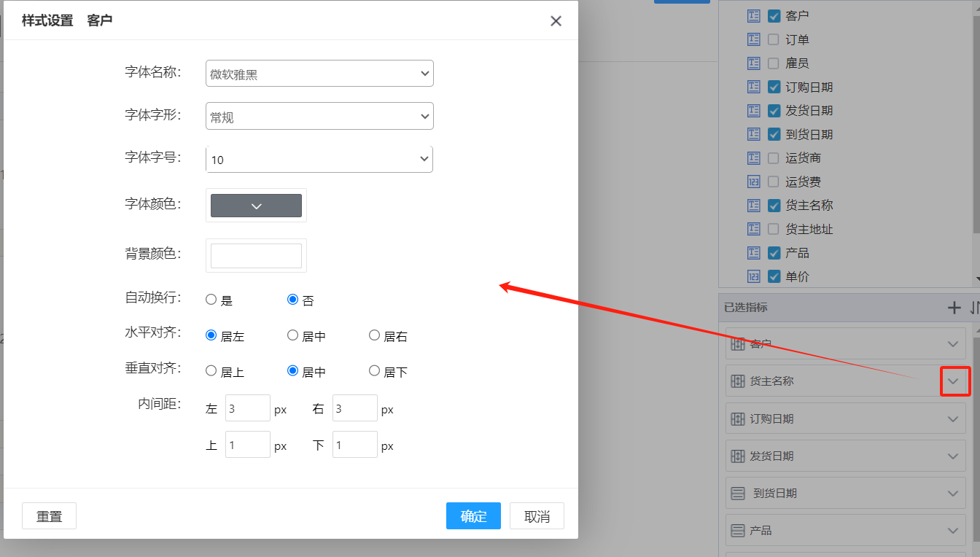Open the 字体名称 dropdown
Viewport: 980px width, 557px height.
coord(319,74)
